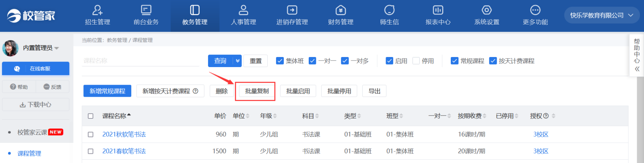Image resolution: width=644 pixels, height=163 pixels.
Task: Toggle the 常规课程 checkbox
Action: (454, 61)
